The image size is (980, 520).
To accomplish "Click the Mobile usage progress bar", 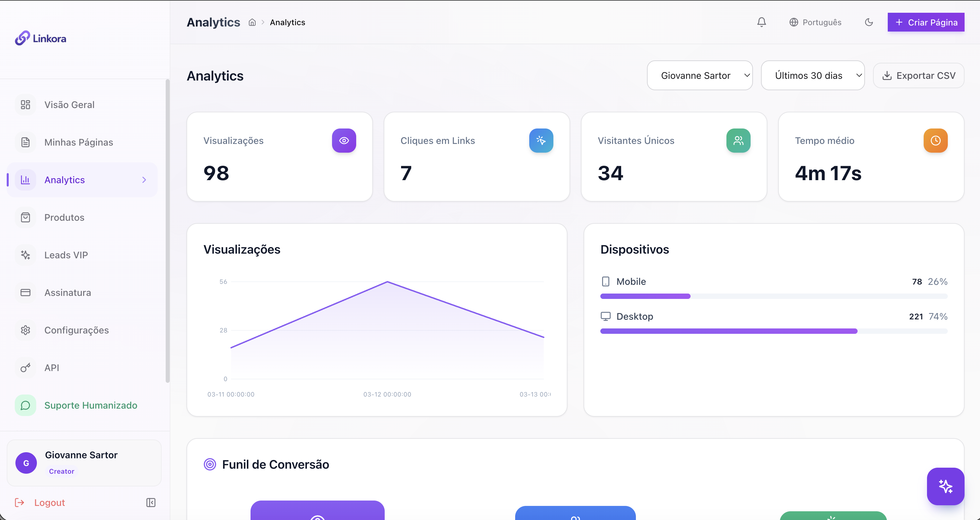I will 774,296.
